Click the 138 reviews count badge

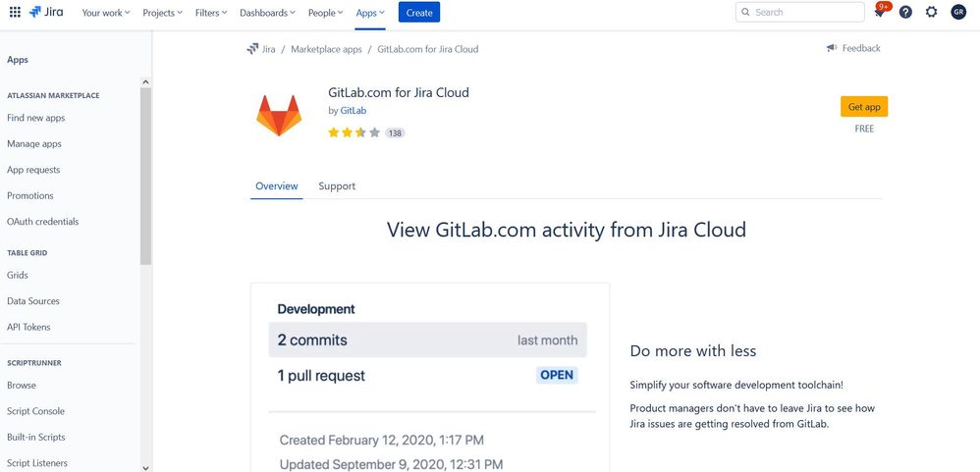coord(395,133)
